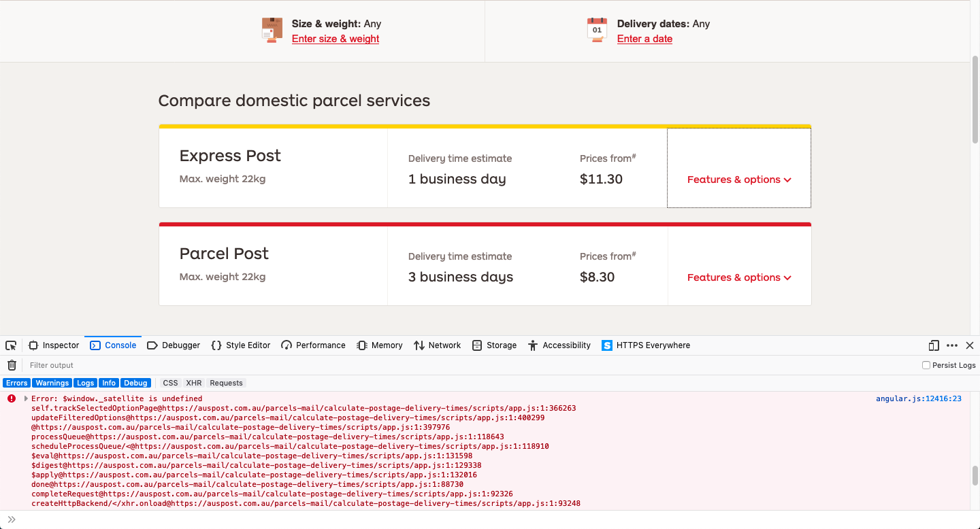Click the error badge beside the stack trace
Screen dimensions: 980x529
[11, 398]
